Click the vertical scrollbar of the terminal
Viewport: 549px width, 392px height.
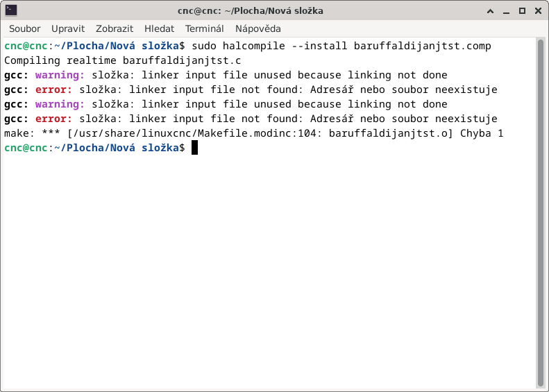point(541,208)
